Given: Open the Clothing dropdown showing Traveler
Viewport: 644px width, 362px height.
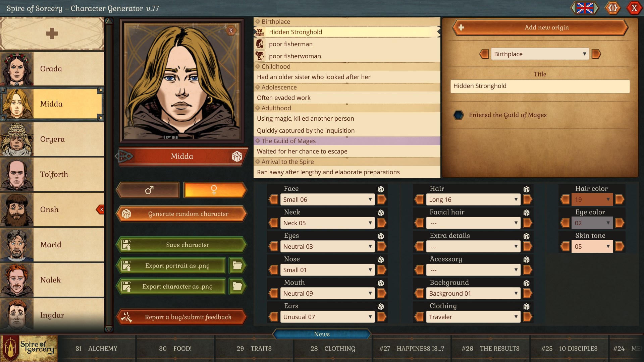Looking at the screenshot, I should tap(473, 317).
